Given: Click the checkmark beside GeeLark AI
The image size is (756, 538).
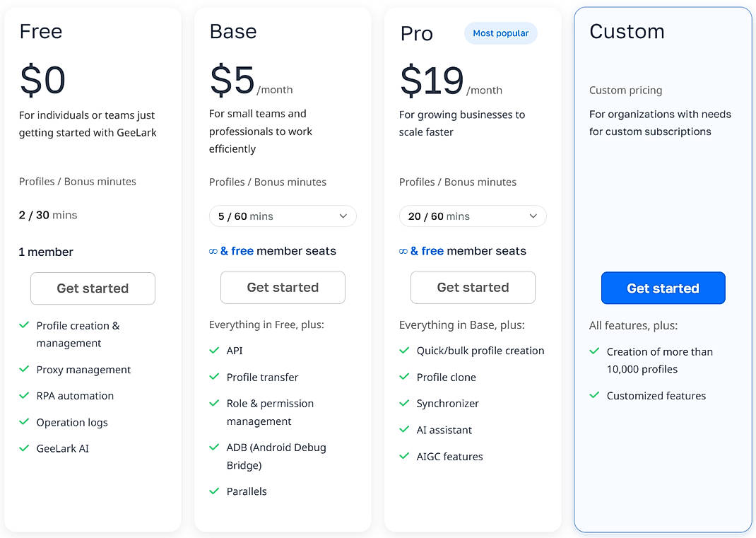Looking at the screenshot, I should (24, 448).
